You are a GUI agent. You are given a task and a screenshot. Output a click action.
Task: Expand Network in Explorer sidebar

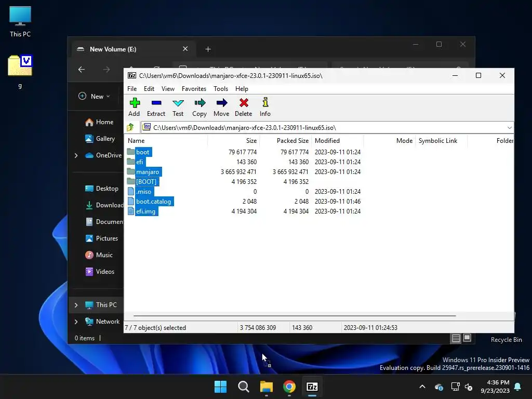point(76,322)
